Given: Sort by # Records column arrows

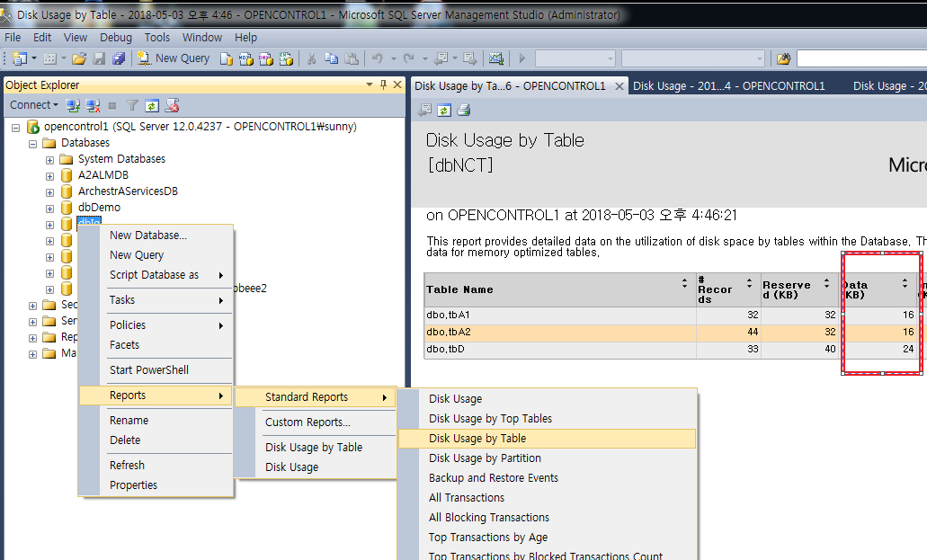Looking at the screenshot, I should click(749, 282).
